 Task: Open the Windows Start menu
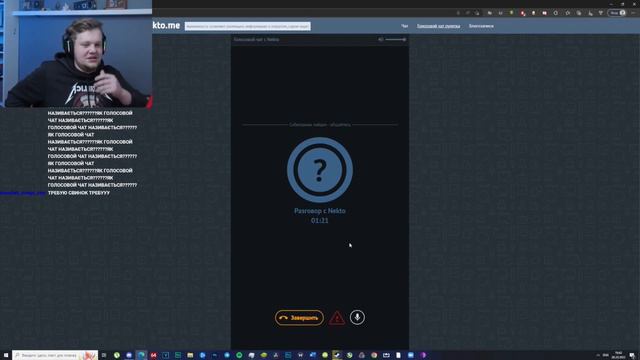[6, 355]
